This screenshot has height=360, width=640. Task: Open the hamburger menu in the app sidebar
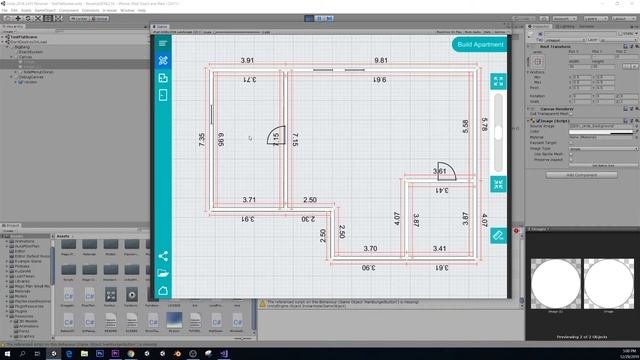point(163,43)
